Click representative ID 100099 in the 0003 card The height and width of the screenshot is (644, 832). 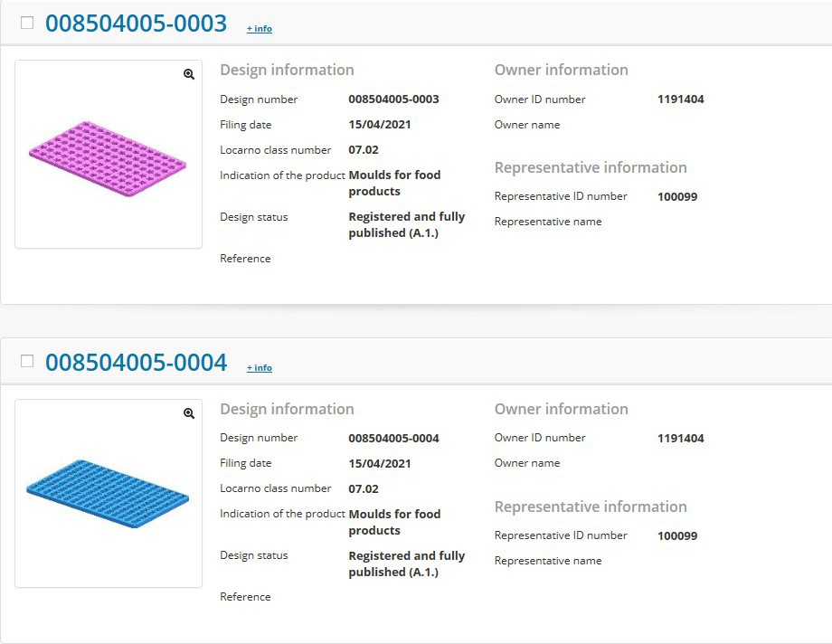[x=677, y=196]
